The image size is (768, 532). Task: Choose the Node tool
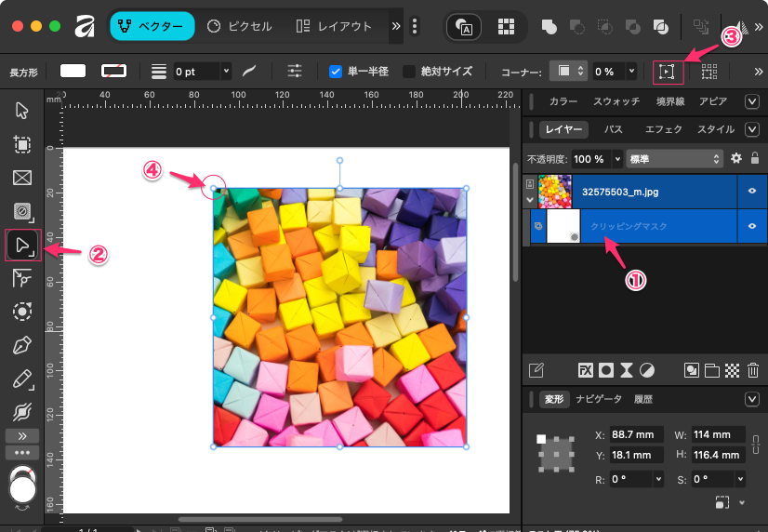[22, 246]
